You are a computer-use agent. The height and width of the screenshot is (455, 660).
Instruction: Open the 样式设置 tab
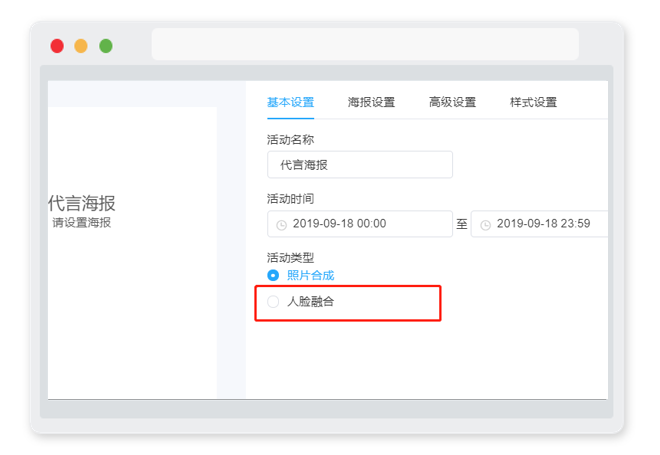coord(533,102)
